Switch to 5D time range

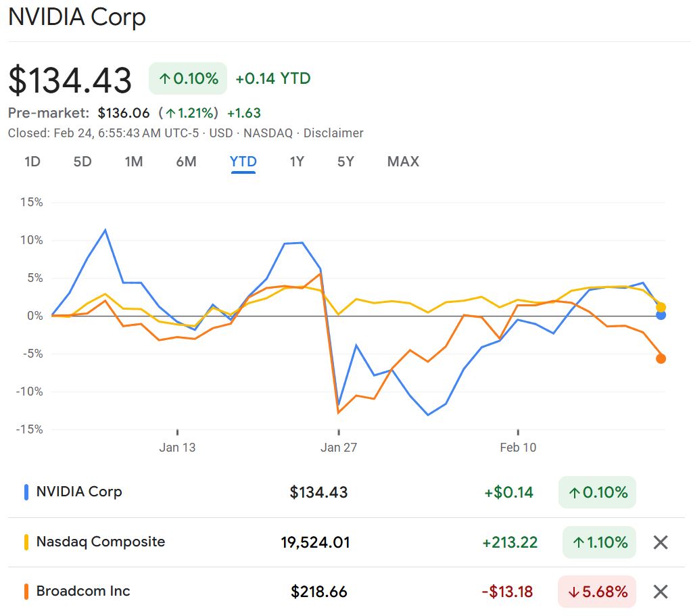(x=82, y=162)
